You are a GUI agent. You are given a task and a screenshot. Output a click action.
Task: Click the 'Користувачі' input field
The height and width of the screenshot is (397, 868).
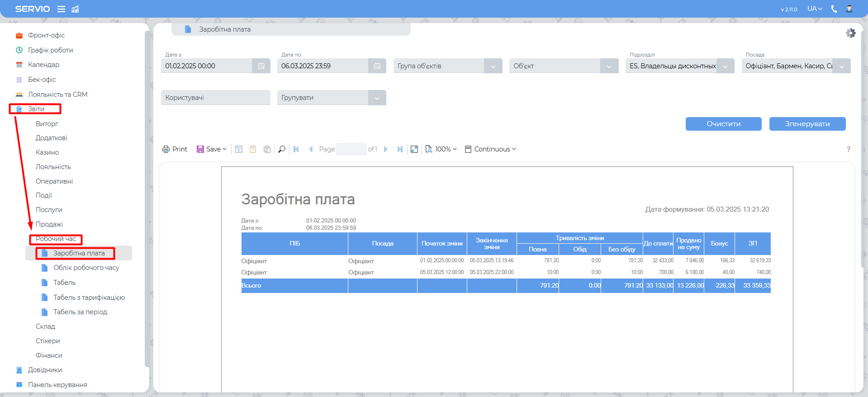pyautogui.click(x=215, y=98)
